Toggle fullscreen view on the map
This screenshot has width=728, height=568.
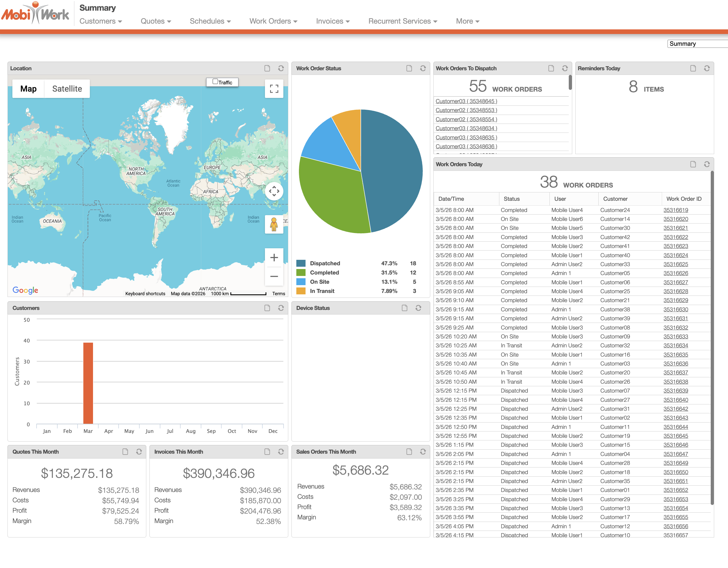(x=274, y=89)
